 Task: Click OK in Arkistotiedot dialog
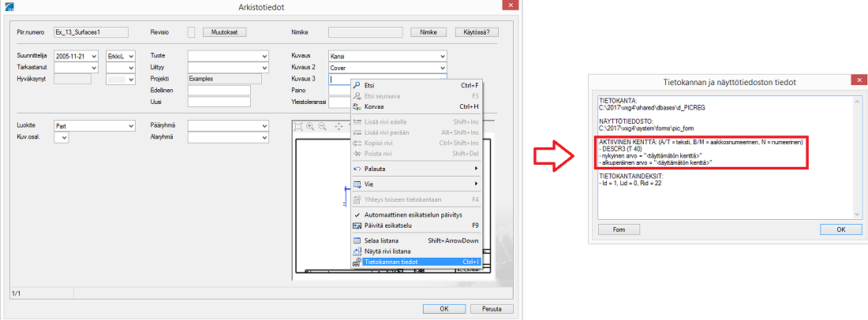[444, 309]
